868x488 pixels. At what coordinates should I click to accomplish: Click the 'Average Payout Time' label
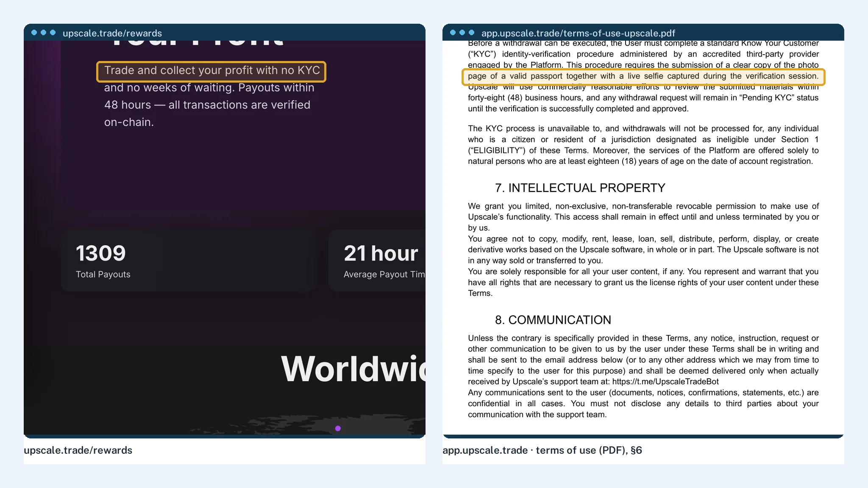pos(384,274)
